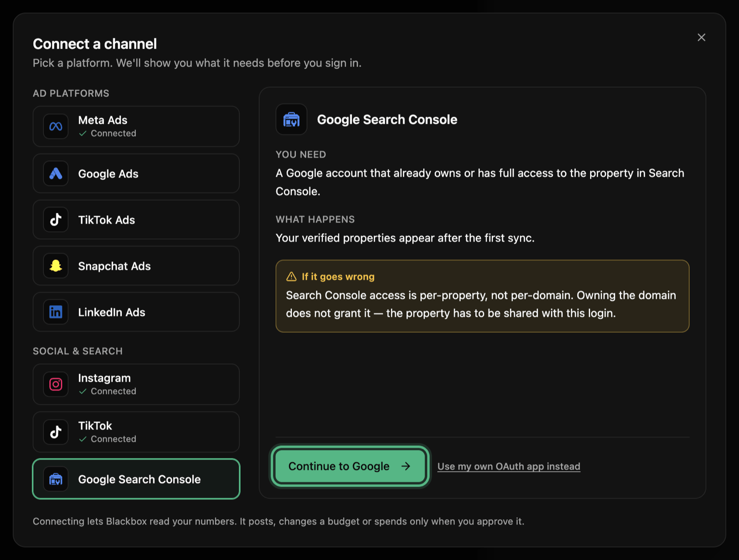The width and height of the screenshot is (739, 560).
Task: Click the Search Console icon in detail header
Action: coord(291,119)
